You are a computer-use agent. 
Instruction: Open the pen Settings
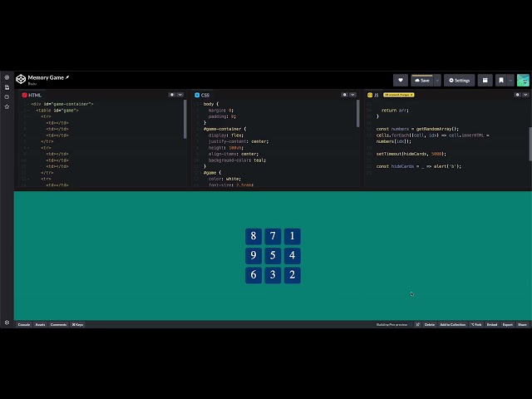click(x=460, y=81)
